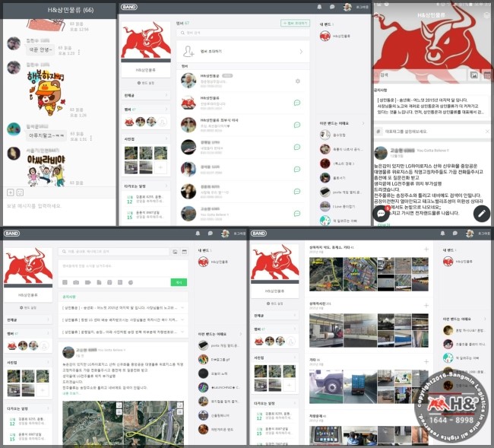This screenshot has height=448, width=494.
Task: Focus the member search field
Action: (242, 33)
